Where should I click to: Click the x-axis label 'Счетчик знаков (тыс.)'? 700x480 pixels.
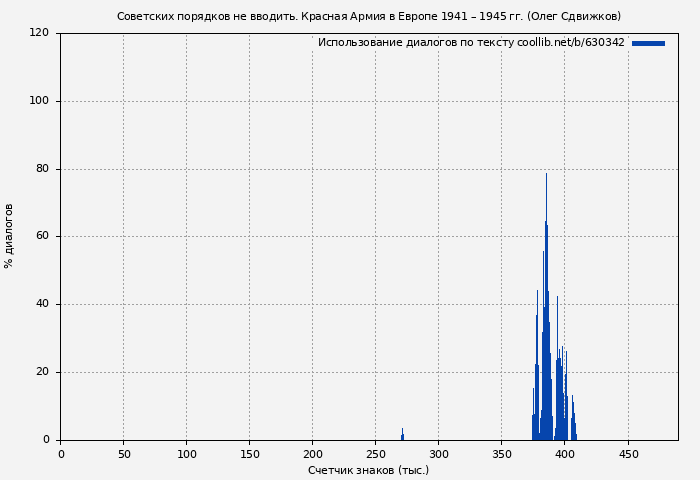[368, 470]
